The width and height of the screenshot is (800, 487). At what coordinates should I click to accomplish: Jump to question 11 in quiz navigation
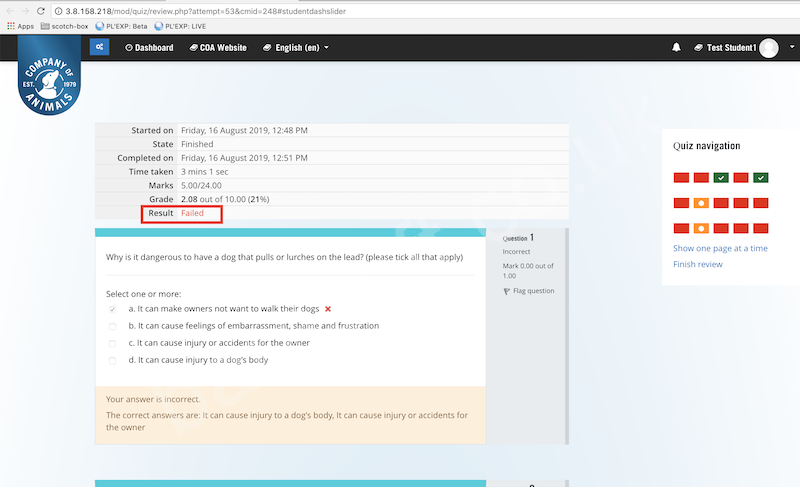click(681, 228)
